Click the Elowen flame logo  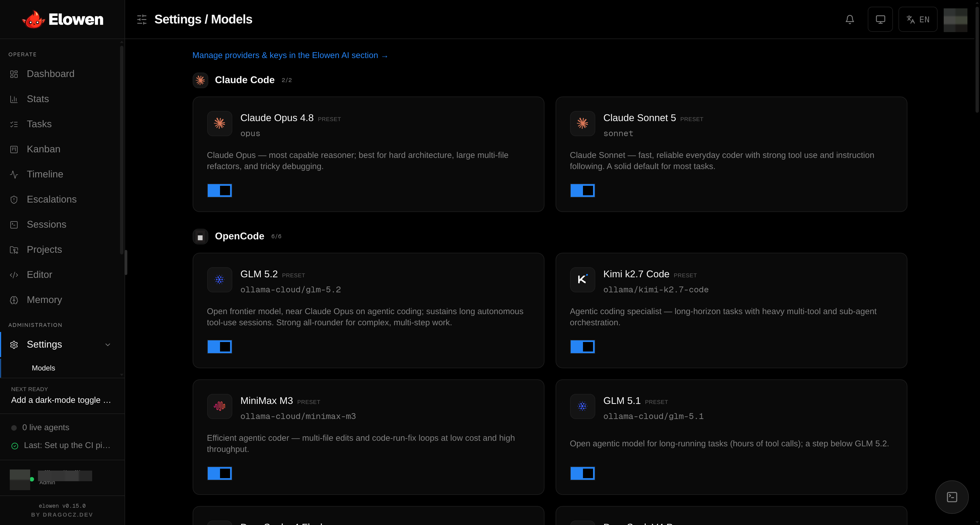coord(34,20)
